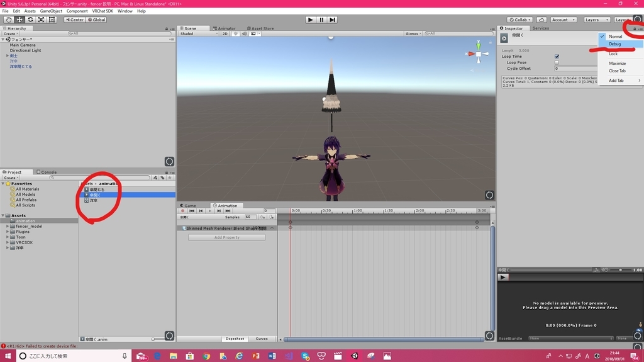The width and height of the screenshot is (644, 362).
Task: Click search-by-type icon in Project panel
Action: pyautogui.click(x=155, y=178)
